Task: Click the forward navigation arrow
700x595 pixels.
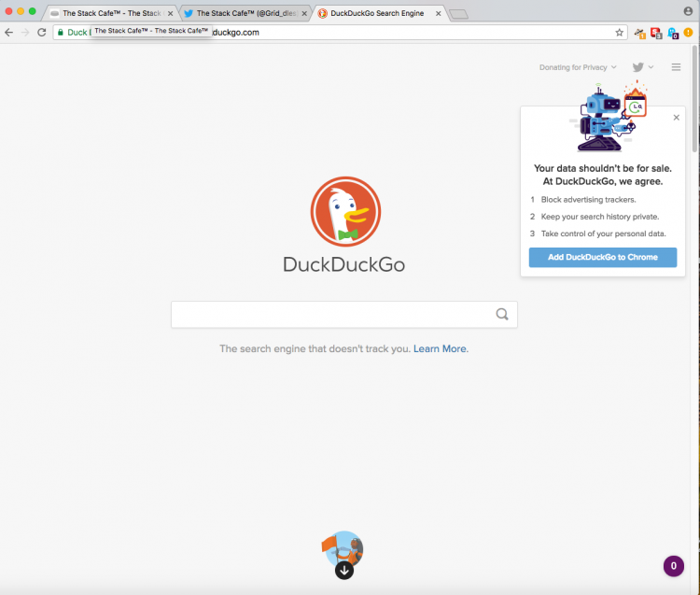Action: point(25,32)
